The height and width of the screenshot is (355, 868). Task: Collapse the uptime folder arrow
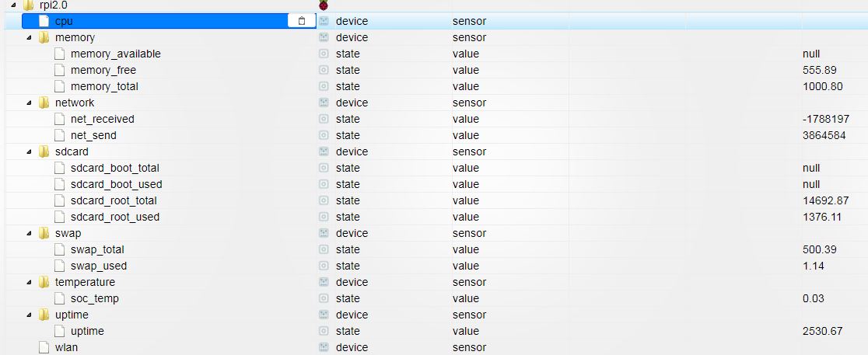[29, 315]
